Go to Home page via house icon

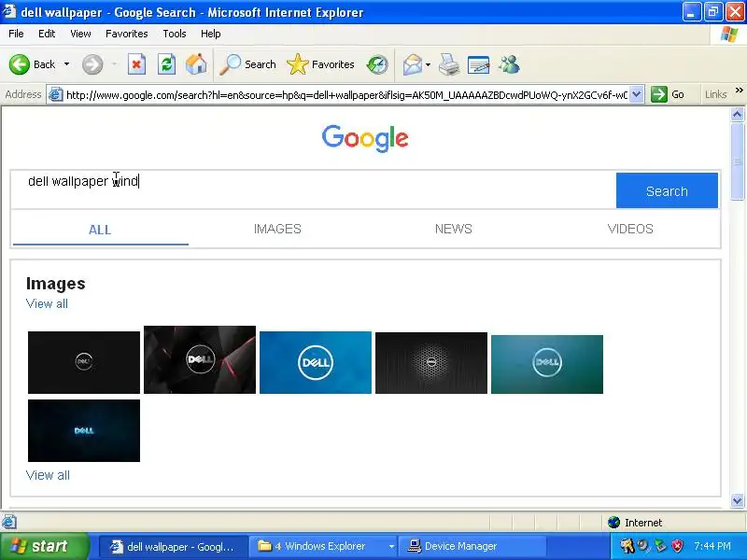[x=196, y=64]
